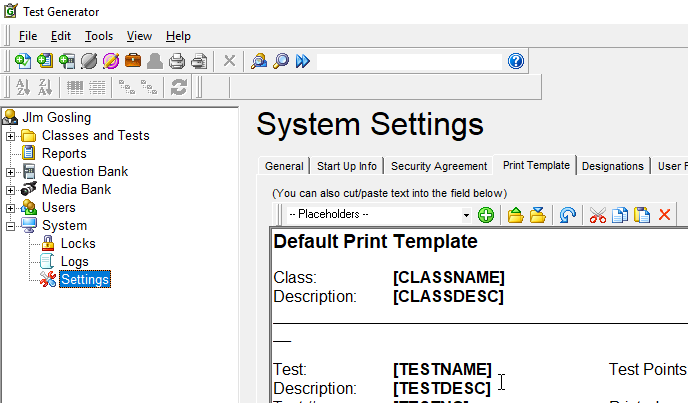The width and height of the screenshot is (688, 403).
Task: Collapse the System tree node
Action: (11, 226)
